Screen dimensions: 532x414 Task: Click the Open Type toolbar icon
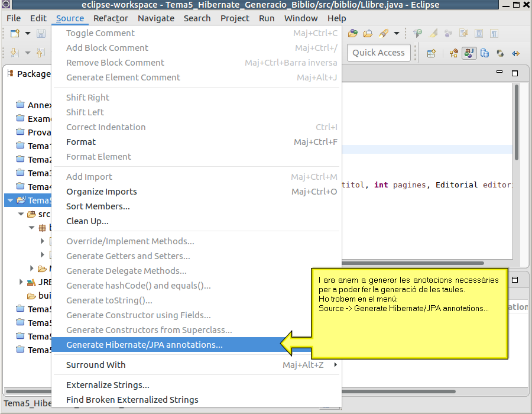tap(353, 33)
